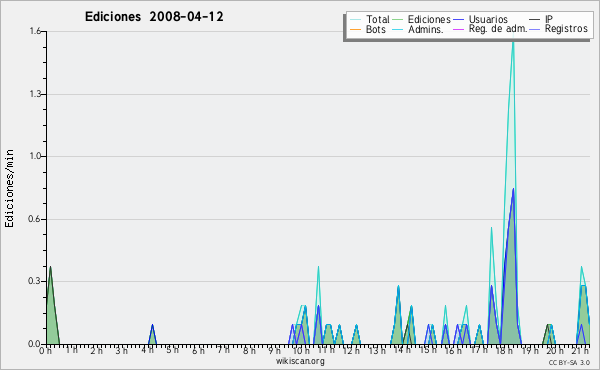
Task: Click the 1.6 value on y-axis
Action: pos(36,31)
